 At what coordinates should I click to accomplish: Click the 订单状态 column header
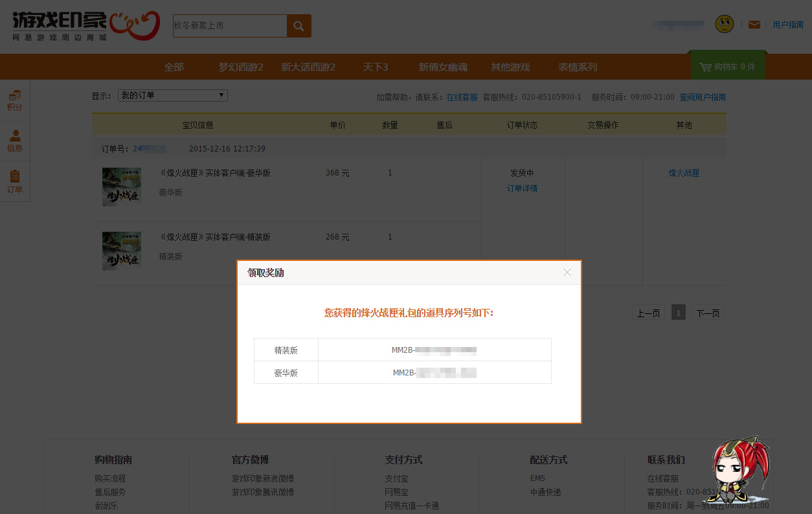point(522,125)
